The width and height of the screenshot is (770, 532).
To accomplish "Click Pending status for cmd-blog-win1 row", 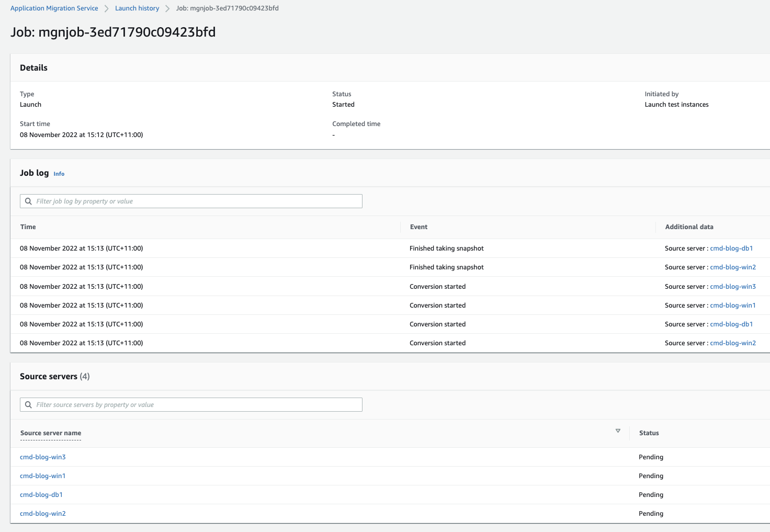I will 651,476.
